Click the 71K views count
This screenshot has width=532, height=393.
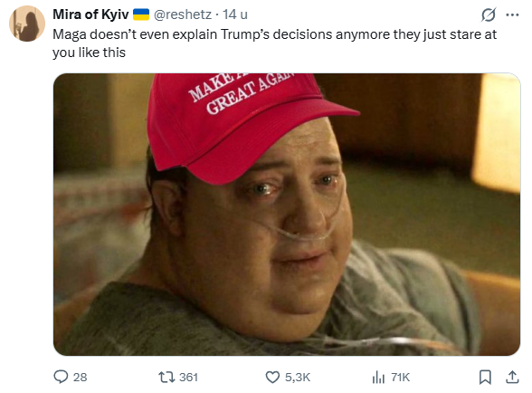(400, 377)
